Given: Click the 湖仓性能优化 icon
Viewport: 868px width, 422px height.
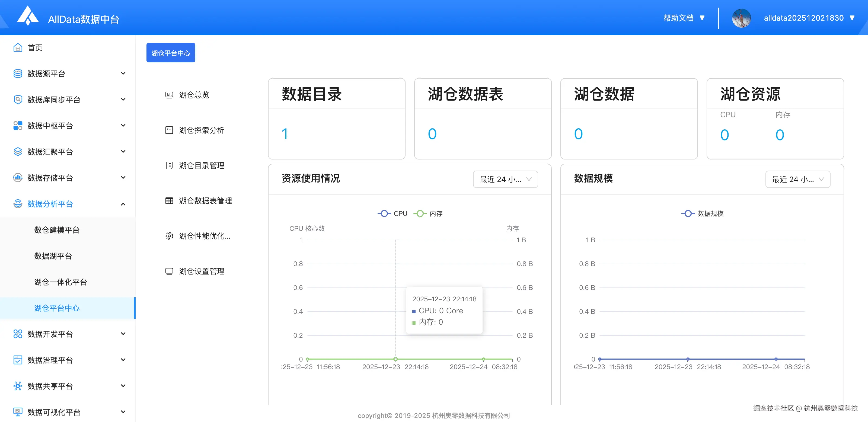Looking at the screenshot, I should [x=169, y=236].
